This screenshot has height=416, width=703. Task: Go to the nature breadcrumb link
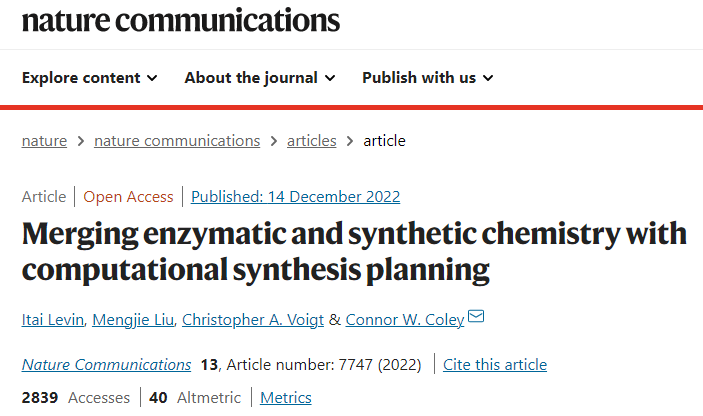point(44,141)
